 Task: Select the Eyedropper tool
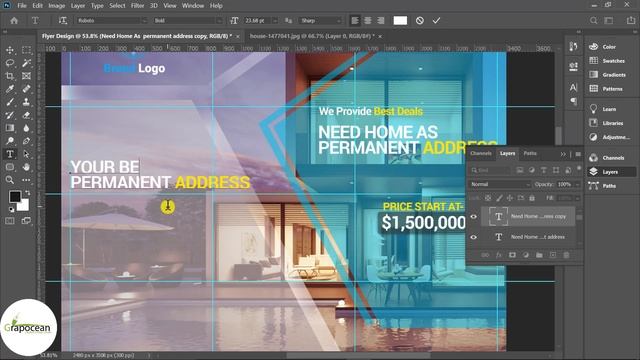click(x=10, y=89)
